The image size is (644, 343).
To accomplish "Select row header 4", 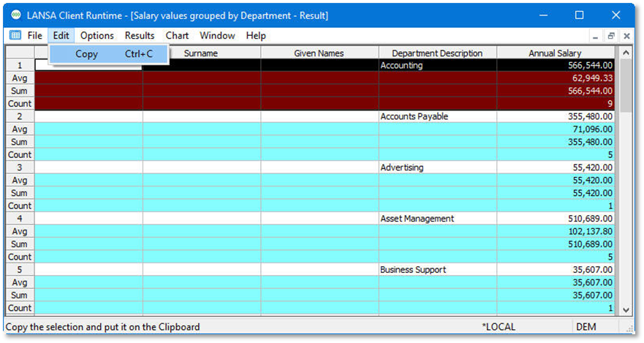I will 20,219.
